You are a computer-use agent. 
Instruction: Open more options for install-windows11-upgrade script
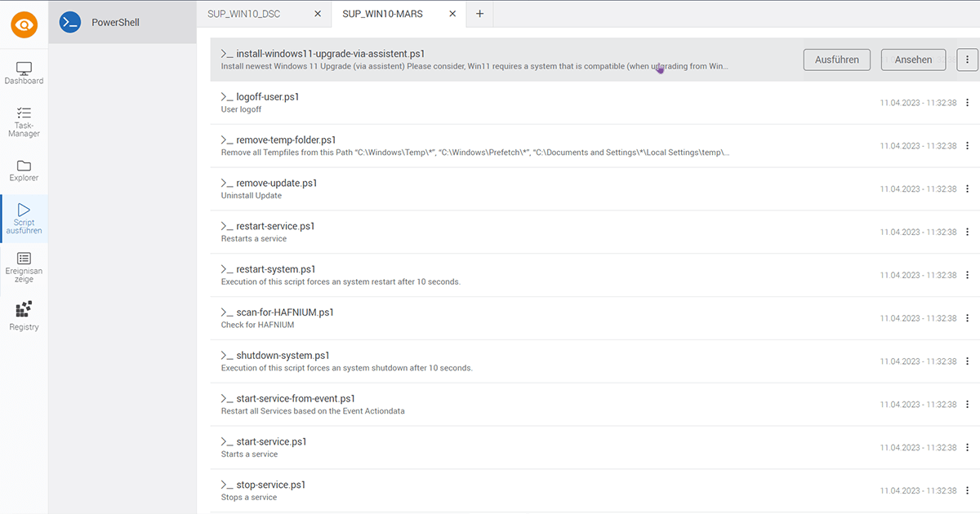click(967, 60)
